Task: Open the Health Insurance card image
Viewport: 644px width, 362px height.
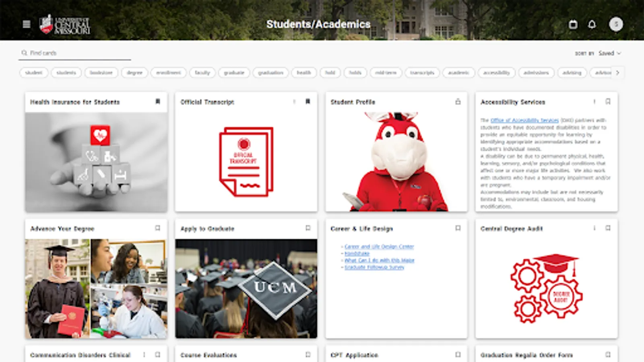Action: (x=96, y=162)
